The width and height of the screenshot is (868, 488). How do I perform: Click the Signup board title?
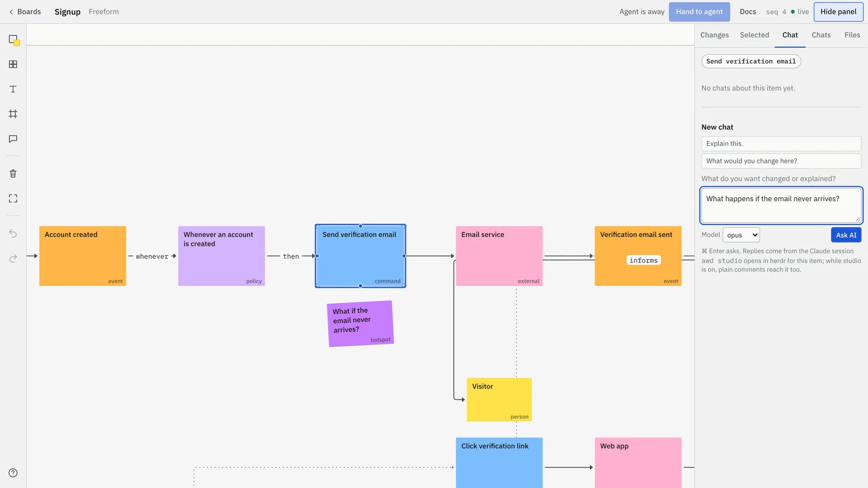[x=67, y=11]
